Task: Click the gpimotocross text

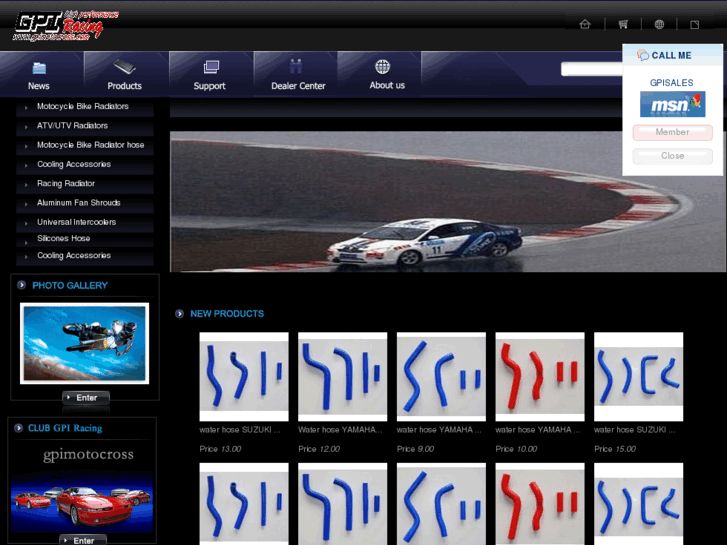Action: [88, 455]
